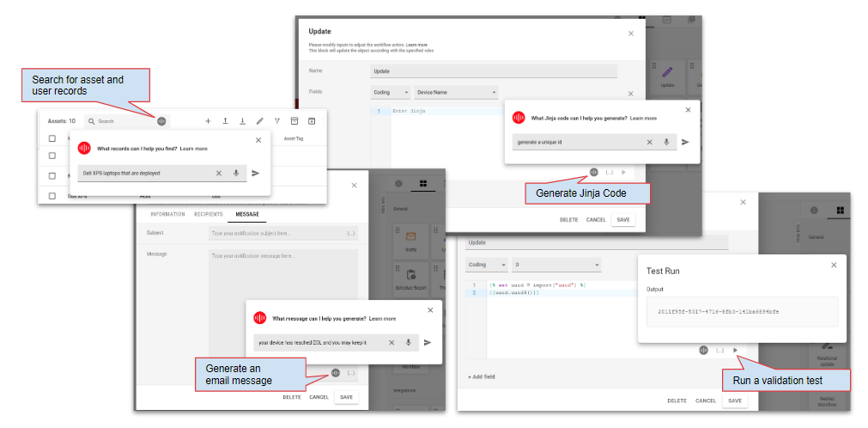Clear the 'Dell XPS laptops' query text
This screenshot has width=868, height=428.
click(219, 173)
